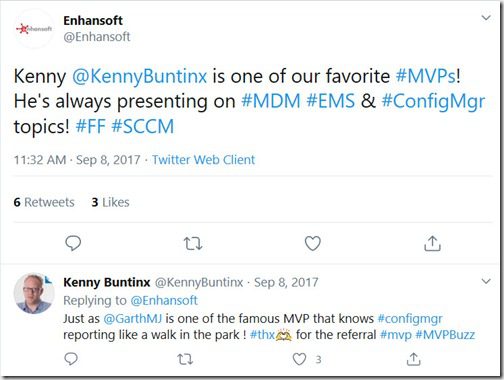Expand options chevron on Kenny's reply
Screen dimensions: 504x380
[486, 281]
